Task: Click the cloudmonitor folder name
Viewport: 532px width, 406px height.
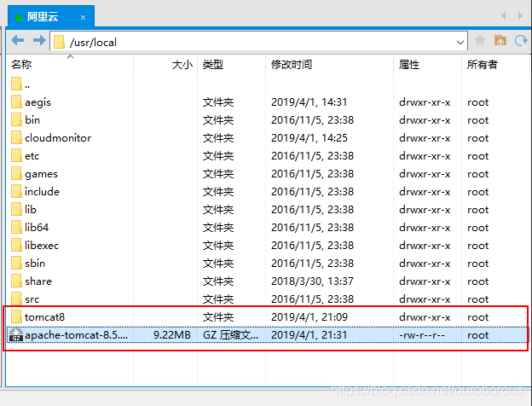Action: (58, 138)
